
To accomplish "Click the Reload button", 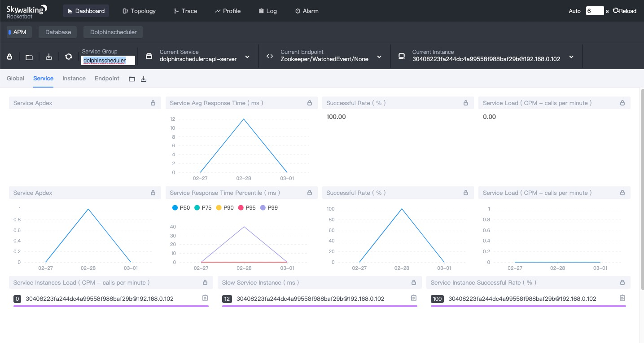I will coord(625,11).
